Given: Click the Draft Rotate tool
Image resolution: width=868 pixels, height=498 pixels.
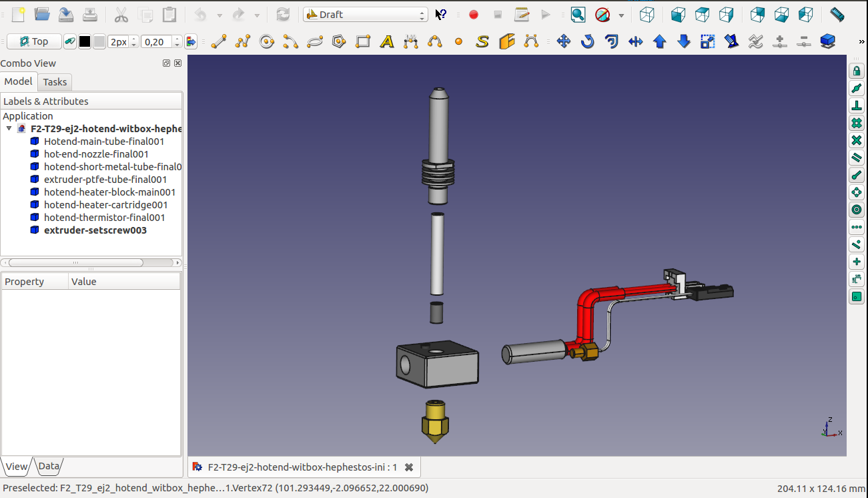Looking at the screenshot, I should pos(587,42).
